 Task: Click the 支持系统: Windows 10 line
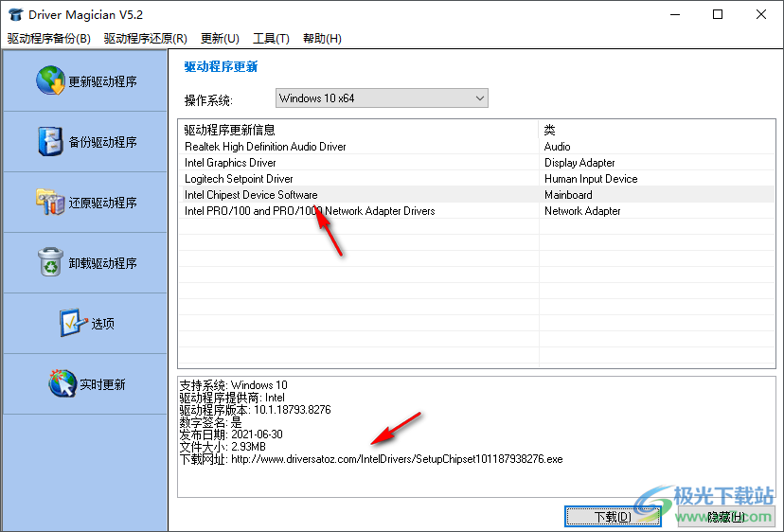pos(234,385)
